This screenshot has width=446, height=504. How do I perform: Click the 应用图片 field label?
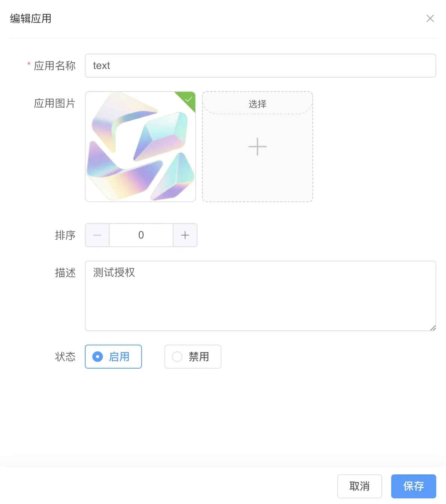(x=55, y=103)
